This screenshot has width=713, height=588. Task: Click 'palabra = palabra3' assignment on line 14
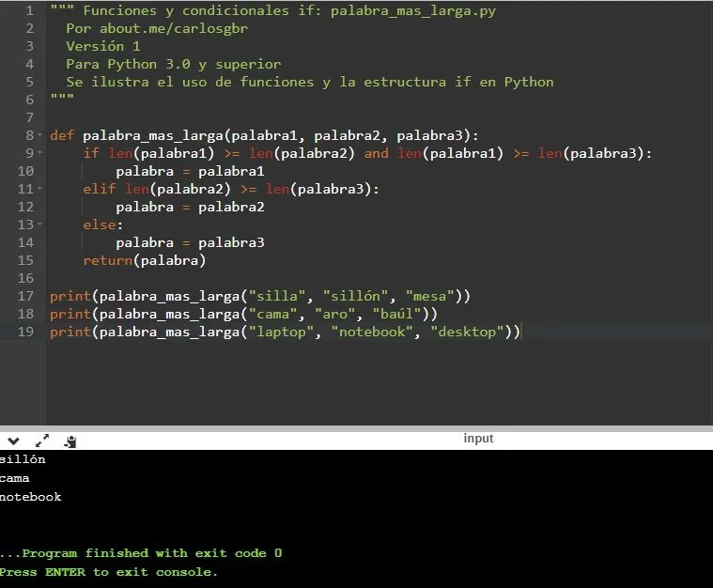[190, 242]
